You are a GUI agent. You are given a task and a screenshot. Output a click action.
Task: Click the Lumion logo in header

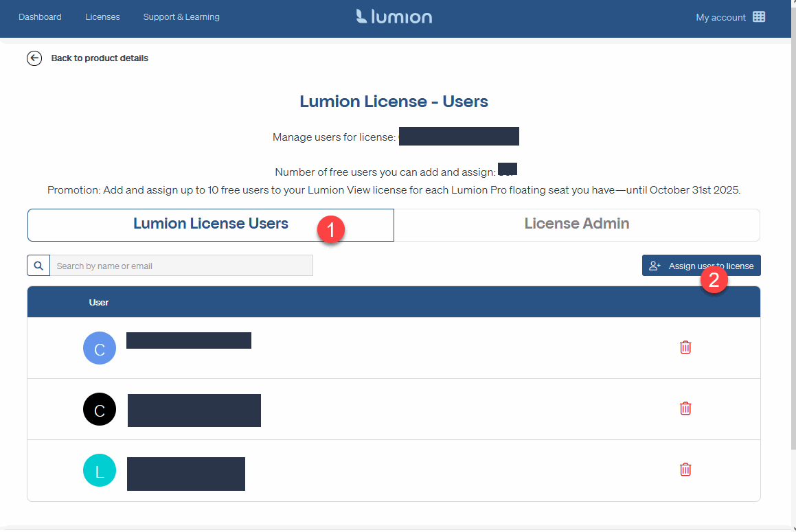[394, 16]
